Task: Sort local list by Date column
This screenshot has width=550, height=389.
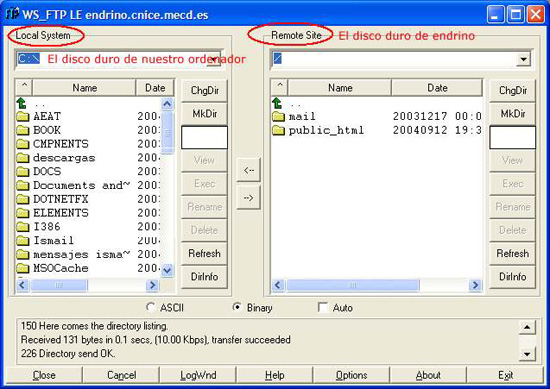Action: point(155,87)
